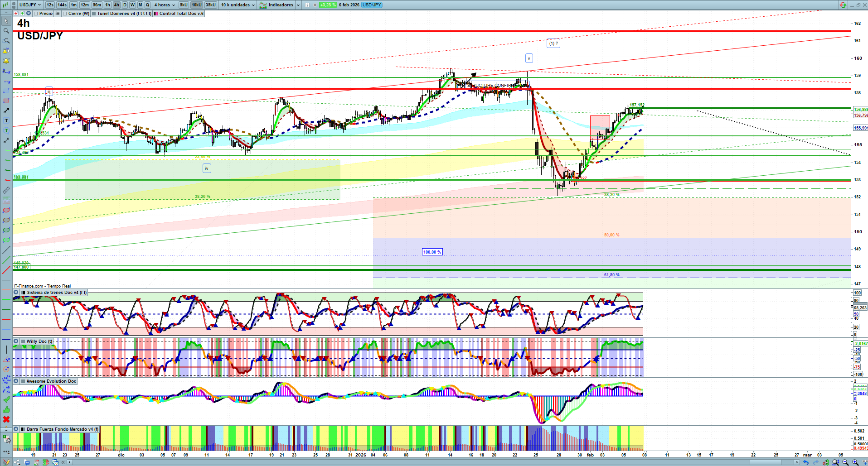Image resolution: width=868 pixels, height=466 pixels.
Task: Toggle the Precio checkbox
Action: tap(36, 14)
